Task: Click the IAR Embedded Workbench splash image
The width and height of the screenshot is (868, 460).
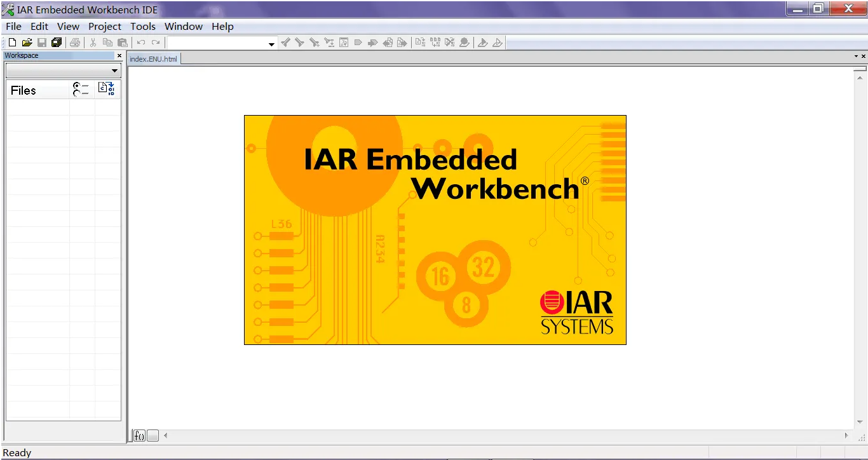Action: pyautogui.click(x=435, y=230)
